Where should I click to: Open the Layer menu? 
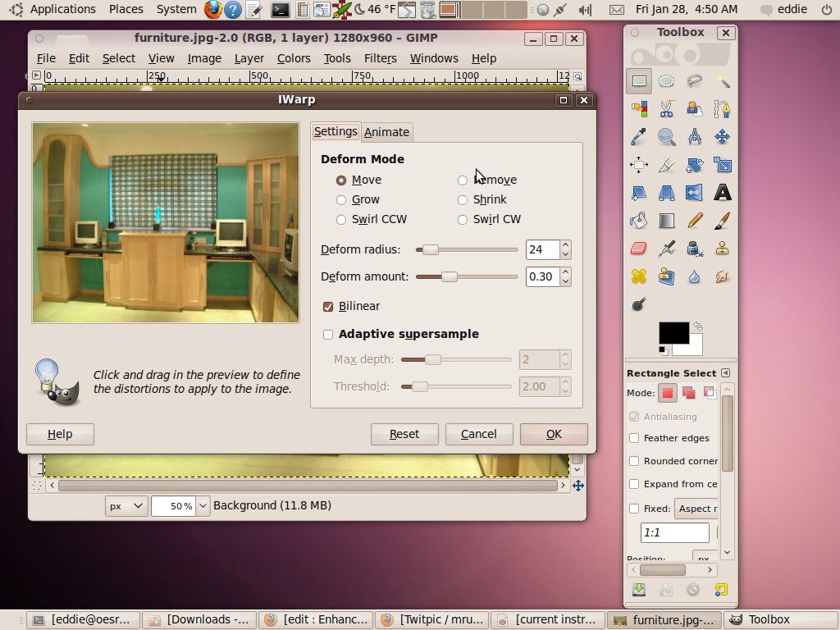click(x=249, y=58)
